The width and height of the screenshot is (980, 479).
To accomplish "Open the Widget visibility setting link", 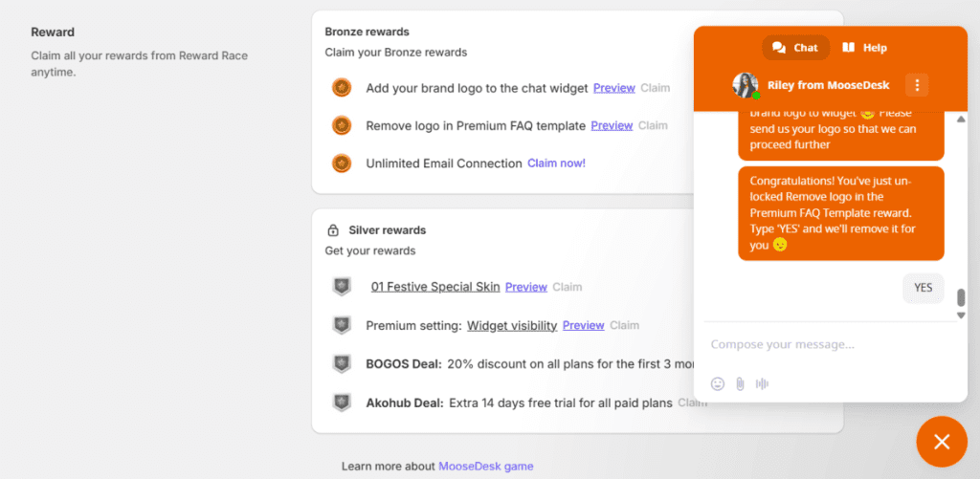I will [511, 325].
